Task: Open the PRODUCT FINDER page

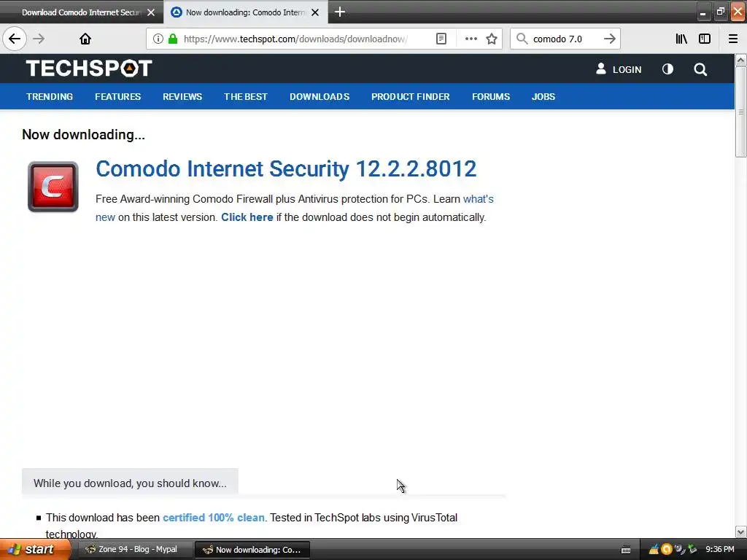Action: pyautogui.click(x=411, y=97)
